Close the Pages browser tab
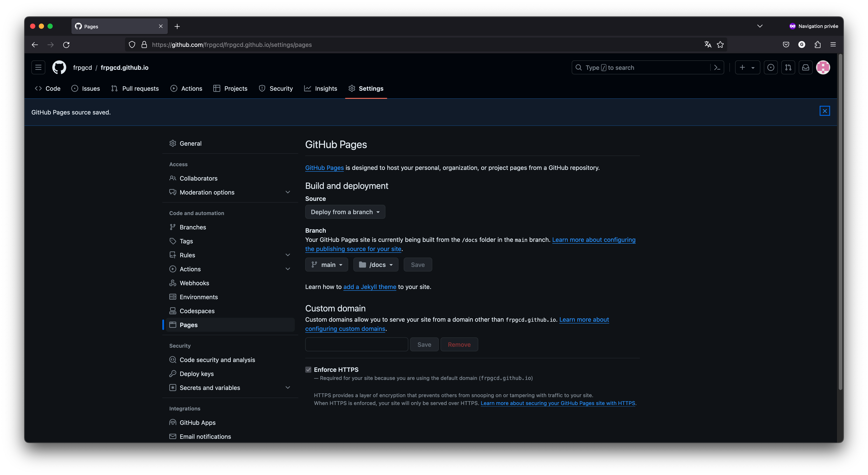Viewport: 868px width, 475px height. point(161,26)
